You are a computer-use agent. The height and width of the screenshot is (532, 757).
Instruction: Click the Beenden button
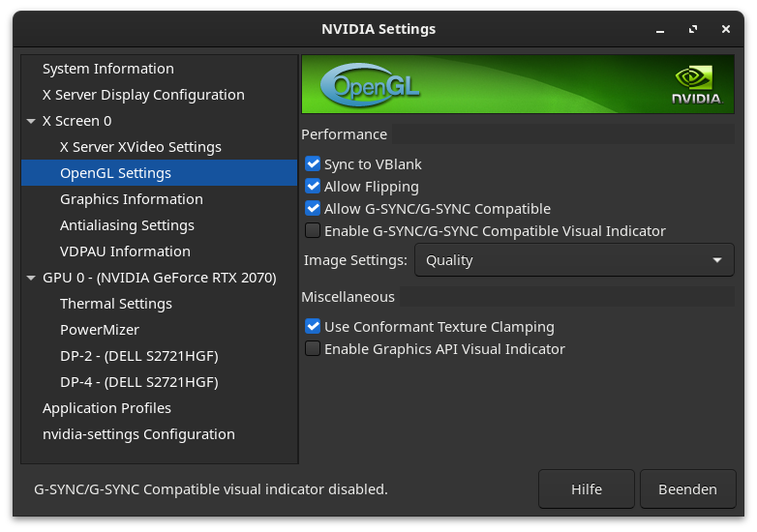687,489
